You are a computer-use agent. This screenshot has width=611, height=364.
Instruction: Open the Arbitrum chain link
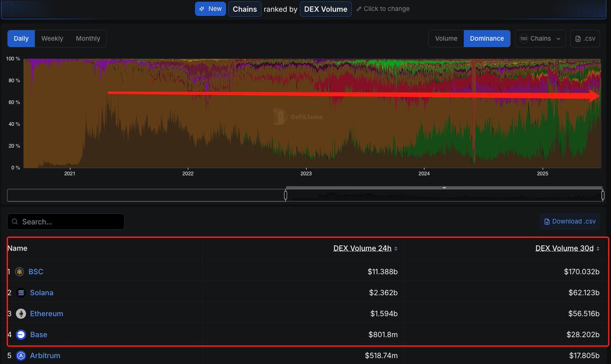point(45,355)
